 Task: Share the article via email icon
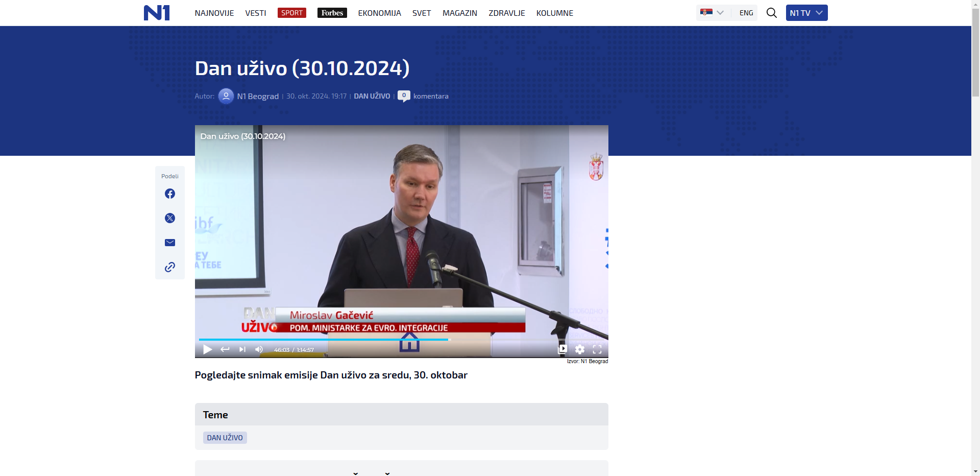pyautogui.click(x=170, y=243)
